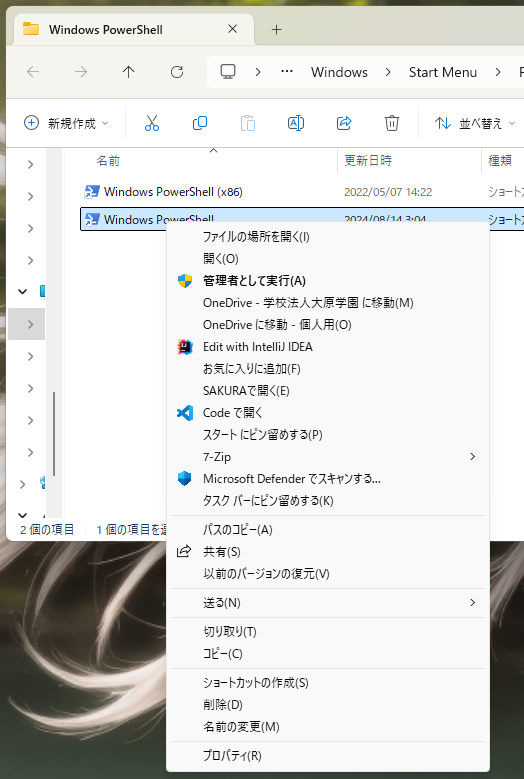The image size is (524, 779).
Task: Click the Share icon in toolbar
Action: click(x=344, y=123)
